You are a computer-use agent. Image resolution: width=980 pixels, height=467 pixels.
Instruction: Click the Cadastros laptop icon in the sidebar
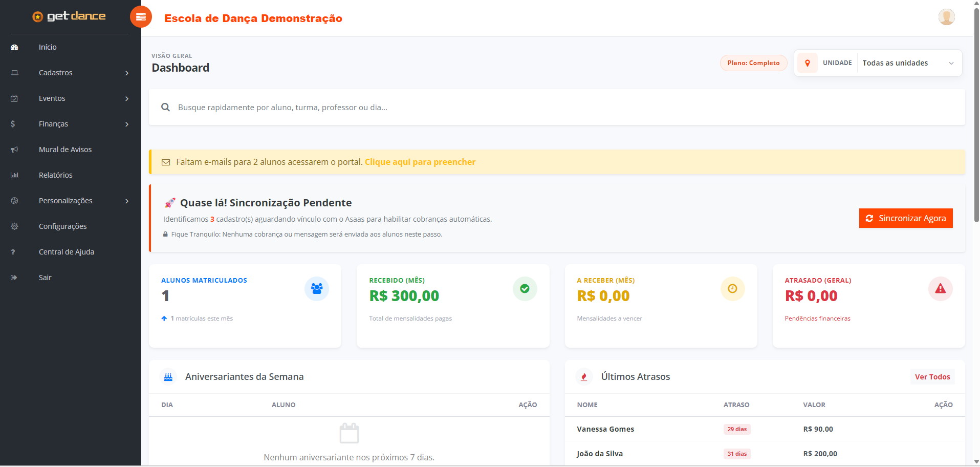(14, 73)
